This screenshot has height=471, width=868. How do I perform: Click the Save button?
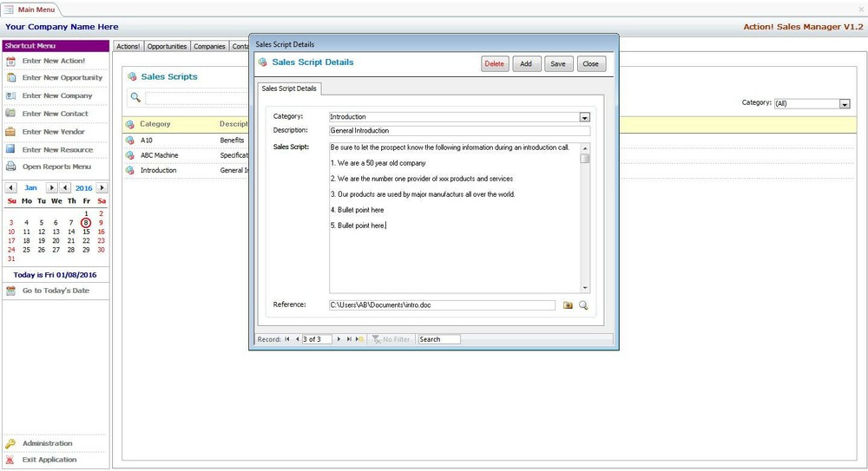tap(558, 63)
